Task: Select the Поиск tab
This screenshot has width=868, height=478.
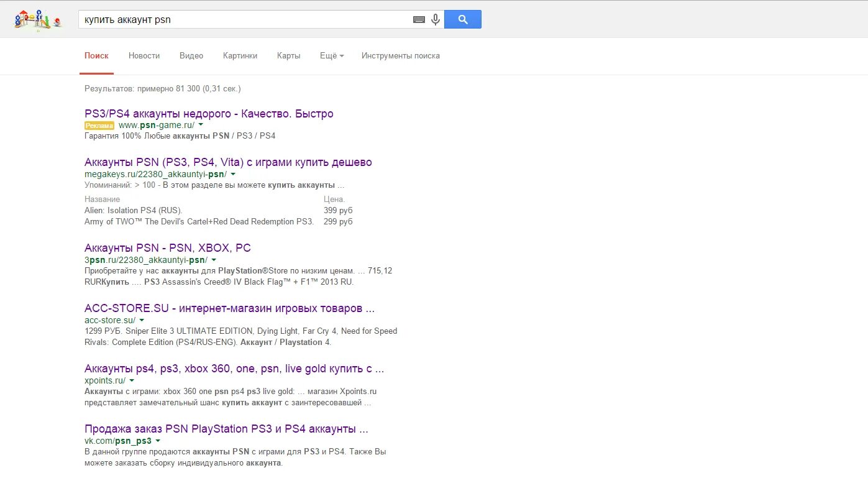Action: (x=96, y=55)
